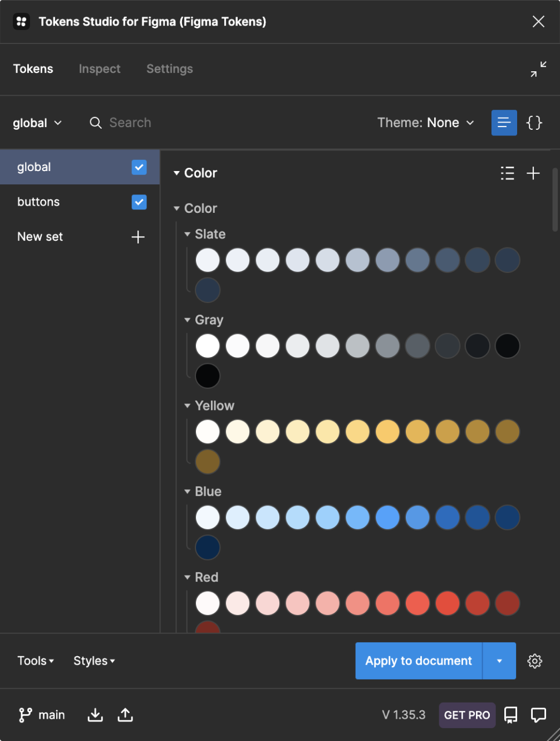Image resolution: width=560 pixels, height=741 pixels.
Task: Select the brown Yellow swatch on second row
Action: pos(208,462)
